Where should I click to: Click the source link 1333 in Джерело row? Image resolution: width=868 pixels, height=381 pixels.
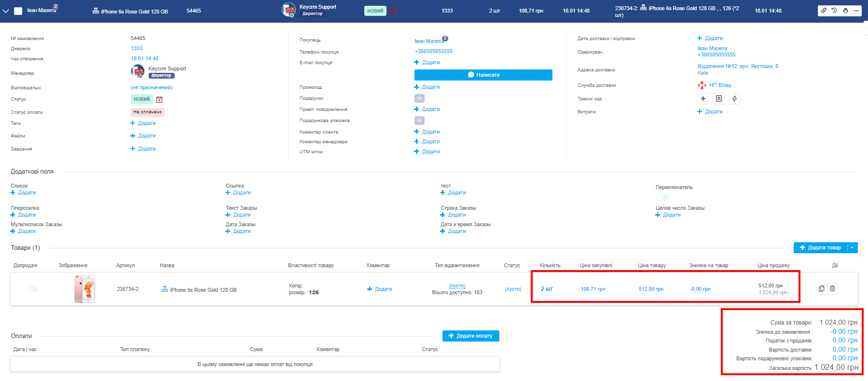tap(137, 48)
